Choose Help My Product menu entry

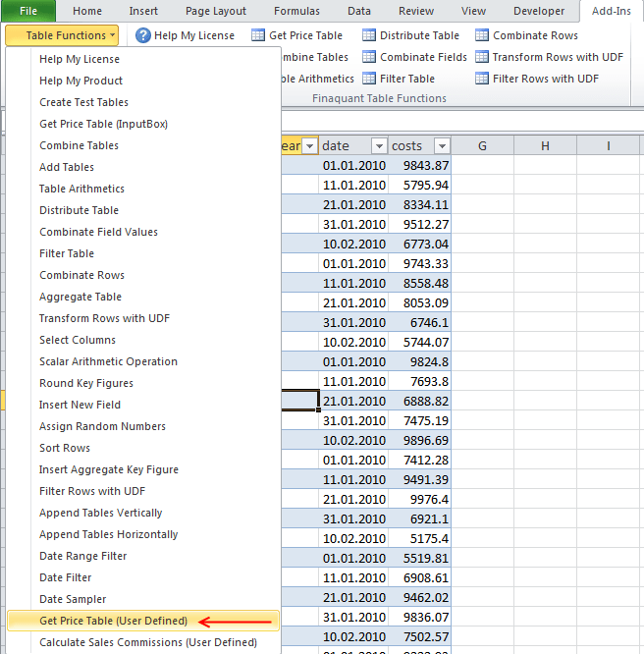(x=143, y=81)
